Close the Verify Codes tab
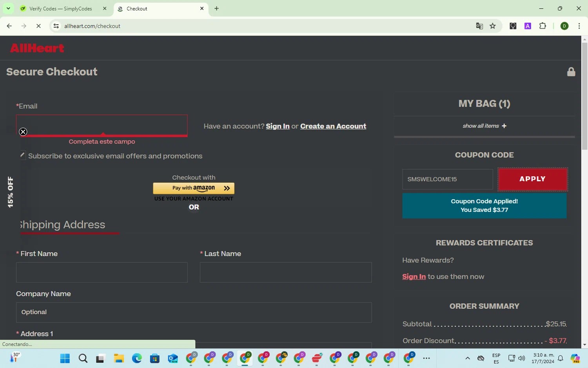The height and width of the screenshot is (368, 588). coord(105,8)
